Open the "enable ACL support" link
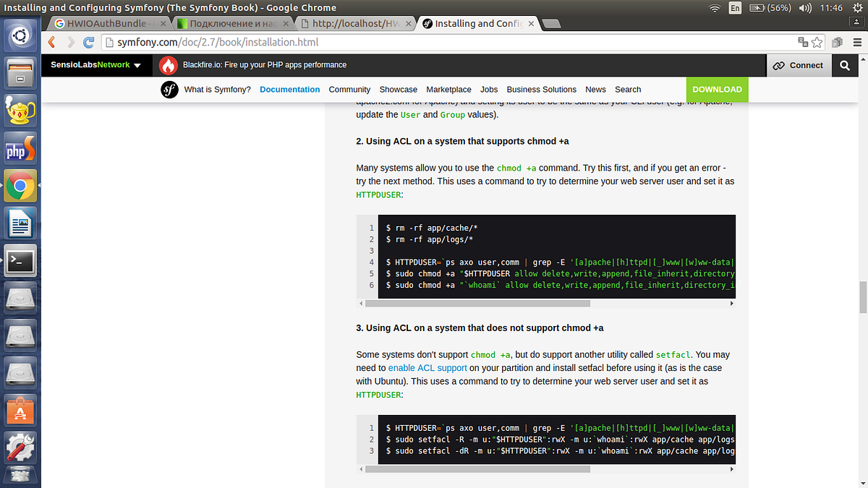 [x=427, y=368]
